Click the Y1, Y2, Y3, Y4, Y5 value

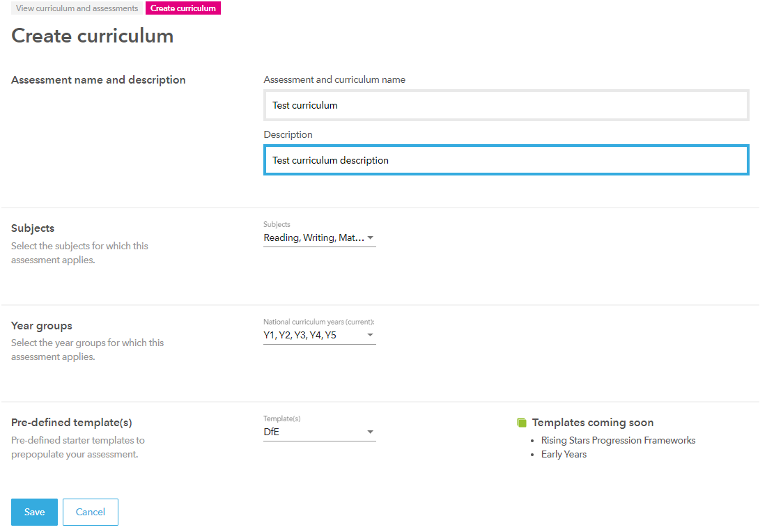[300, 335]
